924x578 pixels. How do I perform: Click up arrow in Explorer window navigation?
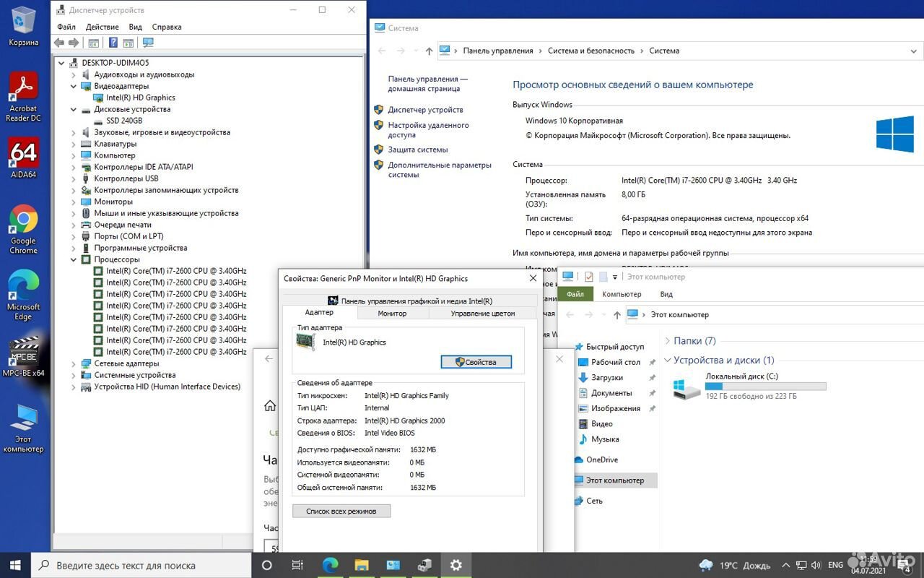[616, 314]
